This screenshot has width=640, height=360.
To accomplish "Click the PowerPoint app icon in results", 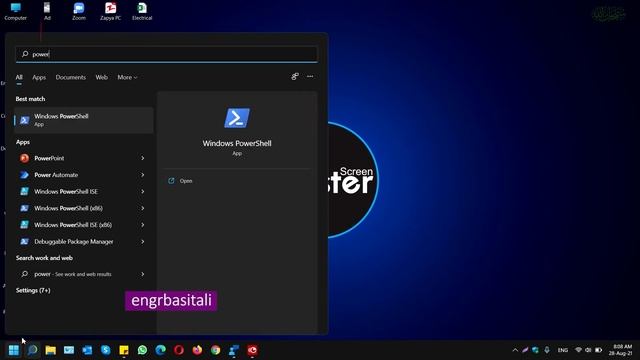I will (x=24, y=158).
